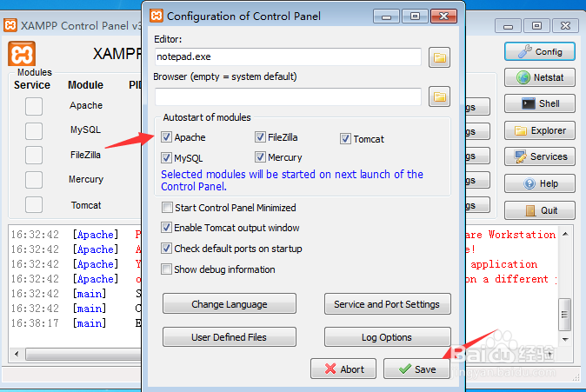Open Netstat tool
Image resolution: width=586 pixels, height=392 pixels.
pos(539,77)
